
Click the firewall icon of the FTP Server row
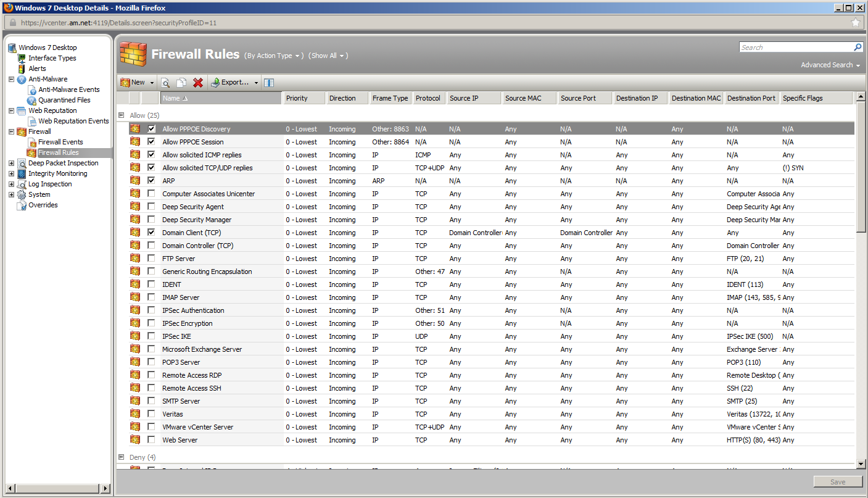(x=134, y=259)
